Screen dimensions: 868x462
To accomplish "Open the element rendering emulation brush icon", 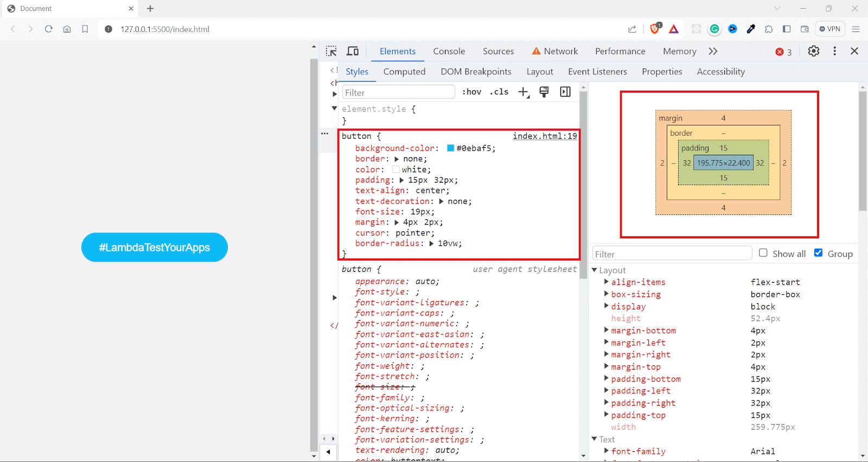I will tap(544, 92).
